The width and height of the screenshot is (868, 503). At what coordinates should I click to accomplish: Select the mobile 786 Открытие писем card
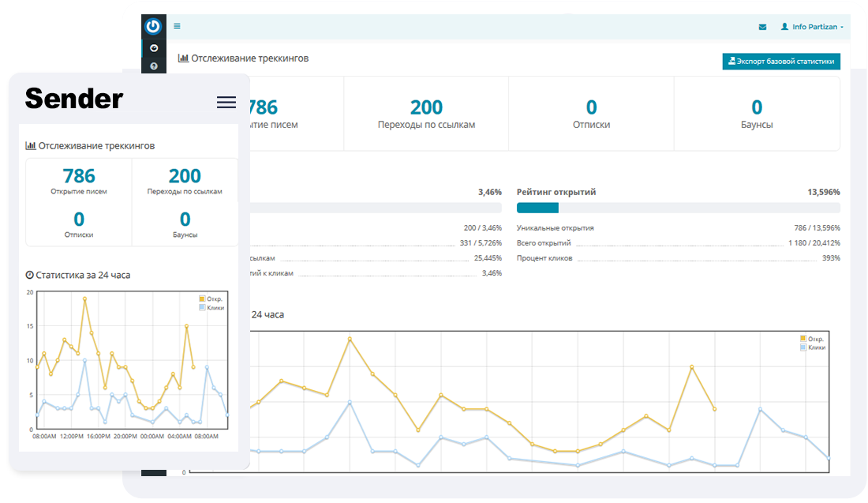coord(79,181)
